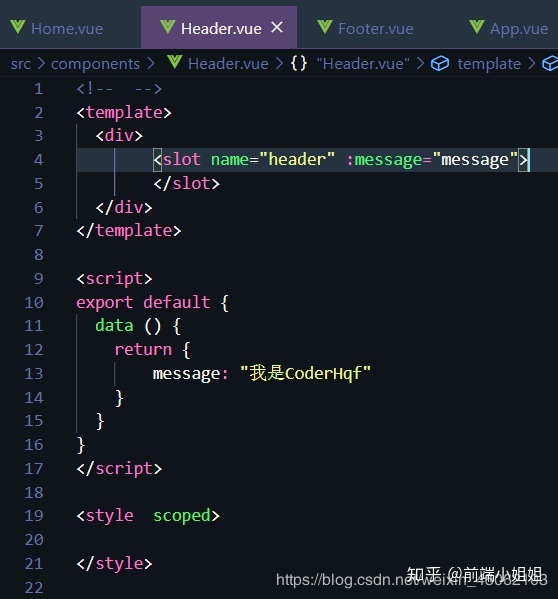558x599 pixels.
Task: Click the Header.vue breadcrumb file entry
Action: click(228, 64)
